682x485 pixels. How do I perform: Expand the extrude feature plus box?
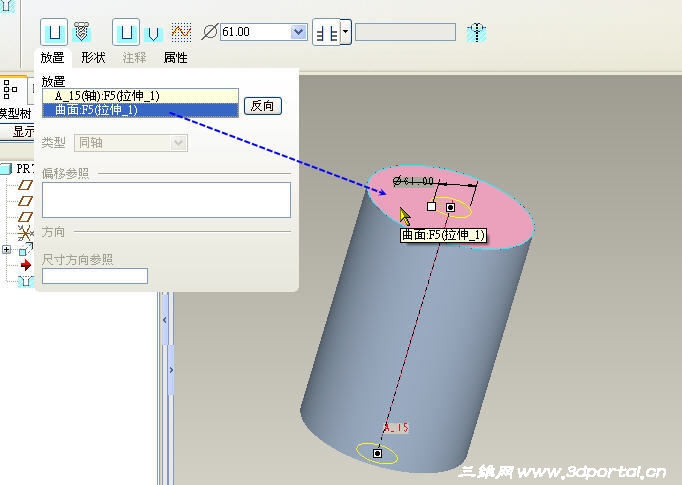(x=7, y=249)
